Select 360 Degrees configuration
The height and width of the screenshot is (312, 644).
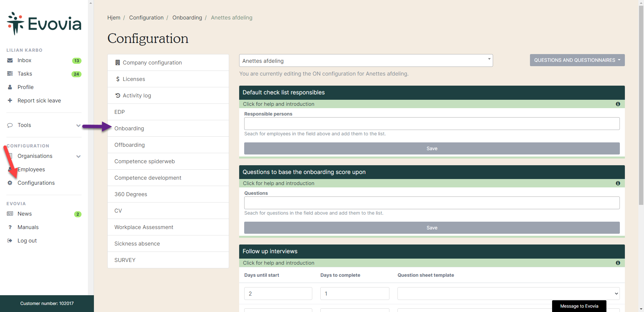tap(168, 194)
